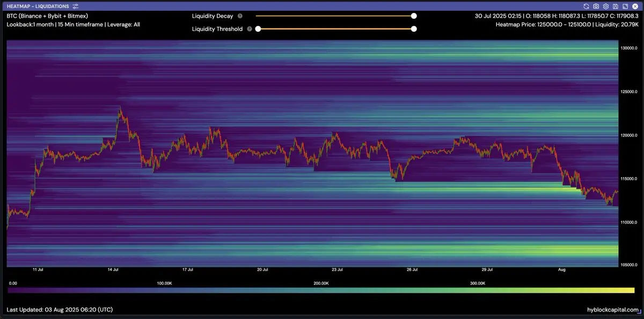
Task: Click the Last Updated timestamp text
Action: click(x=60, y=310)
